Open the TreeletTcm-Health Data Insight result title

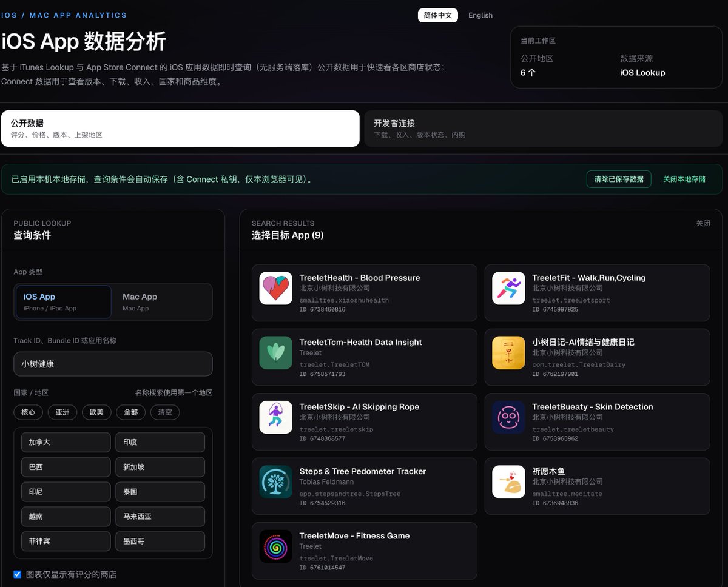[360, 342]
